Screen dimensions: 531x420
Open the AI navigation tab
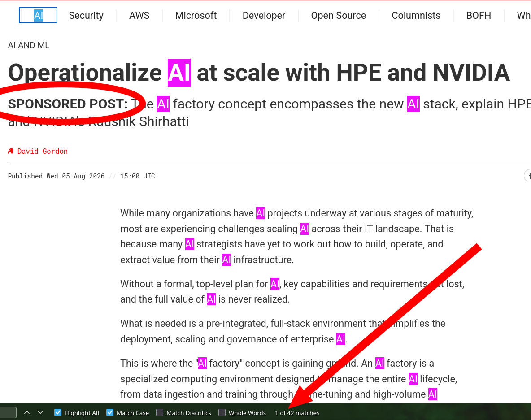[38, 15]
